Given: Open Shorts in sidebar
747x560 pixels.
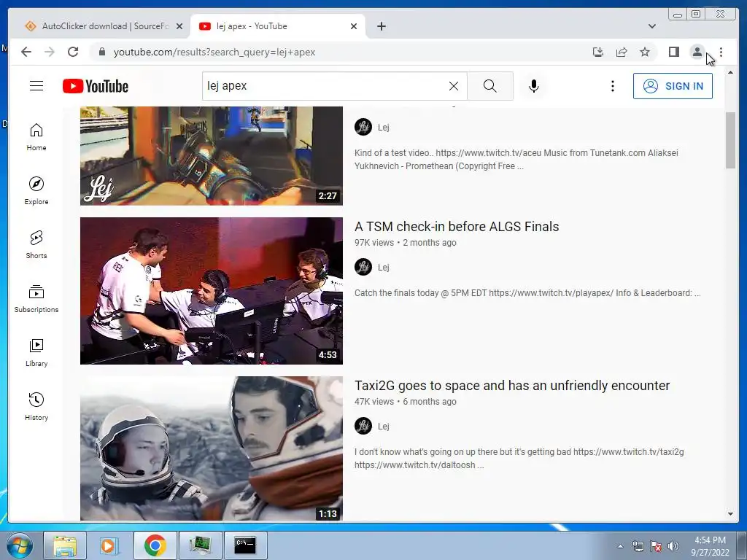Looking at the screenshot, I should pyautogui.click(x=36, y=245).
